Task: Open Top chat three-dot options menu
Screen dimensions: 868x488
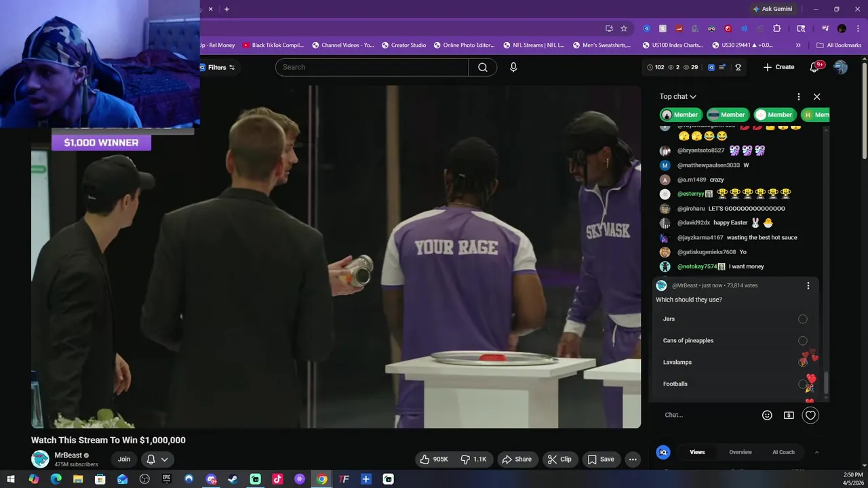Action: click(x=798, y=97)
